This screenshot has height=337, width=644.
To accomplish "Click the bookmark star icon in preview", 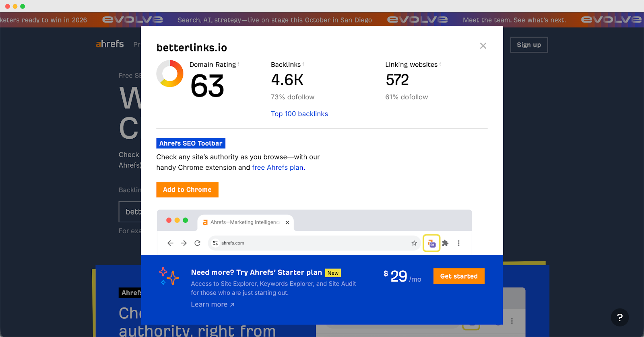I will 414,243.
